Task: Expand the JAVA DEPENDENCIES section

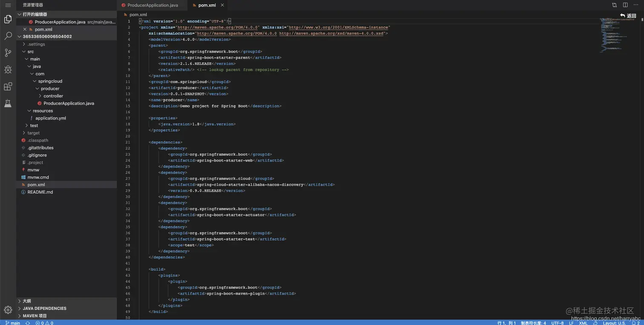Action: pyautogui.click(x=66, y=308)
